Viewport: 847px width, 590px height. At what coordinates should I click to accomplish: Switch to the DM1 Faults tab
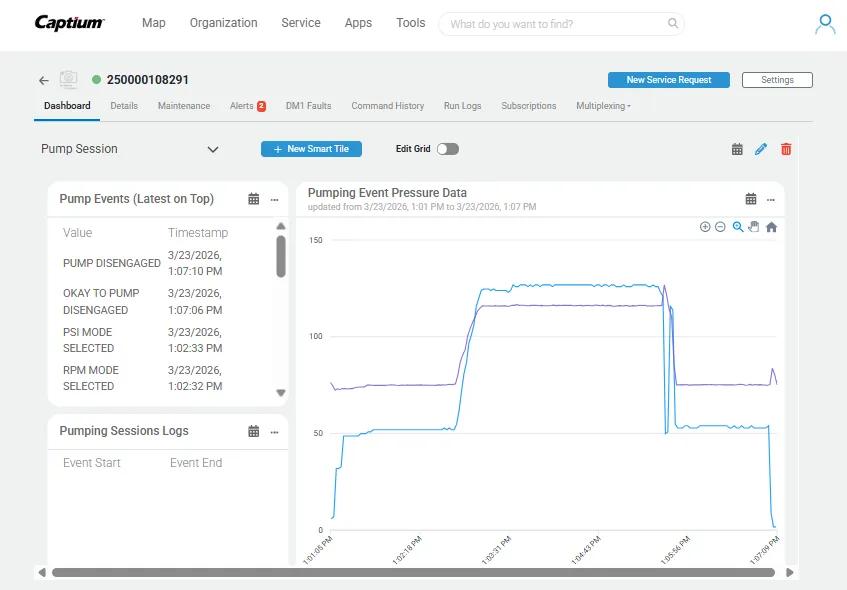click(308, 106)
